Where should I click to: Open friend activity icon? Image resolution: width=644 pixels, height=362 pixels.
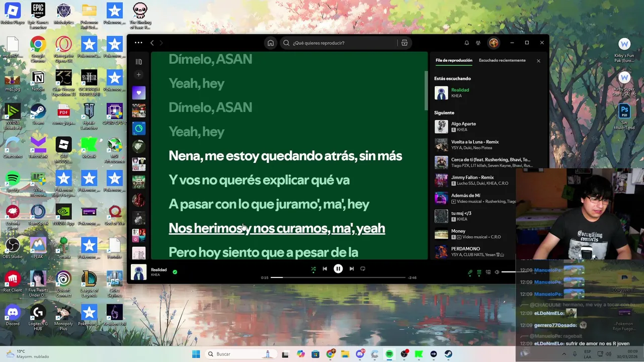point(478,43)
